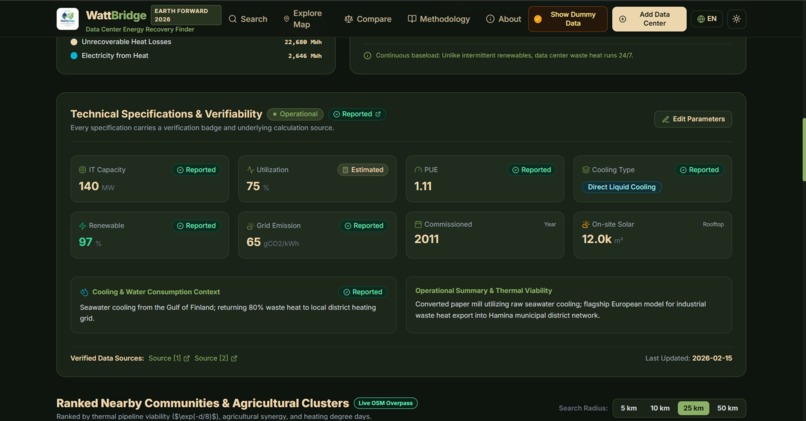806x421 pixels.
Task: Click the water droplet icon in Cooling & Water Context
Action: (84, 292)
